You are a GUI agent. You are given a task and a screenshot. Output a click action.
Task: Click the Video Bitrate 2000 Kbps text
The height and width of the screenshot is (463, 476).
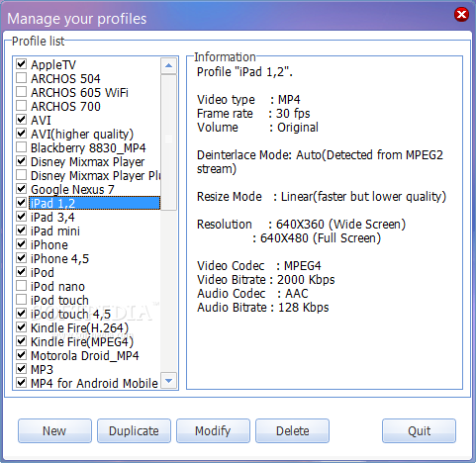[x=266, y=280]
